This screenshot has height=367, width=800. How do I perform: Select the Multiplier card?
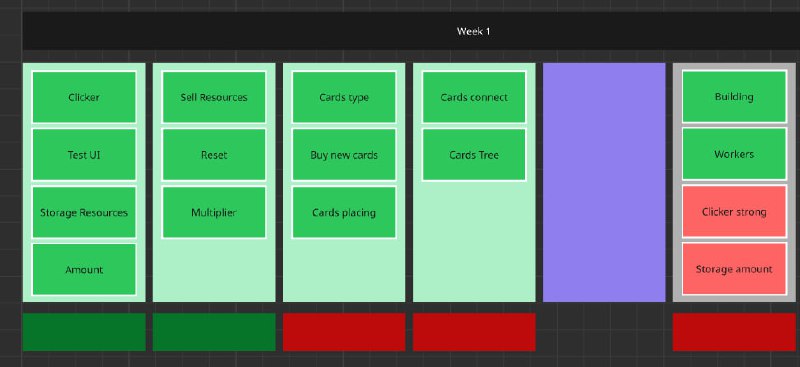coord(214,212)
